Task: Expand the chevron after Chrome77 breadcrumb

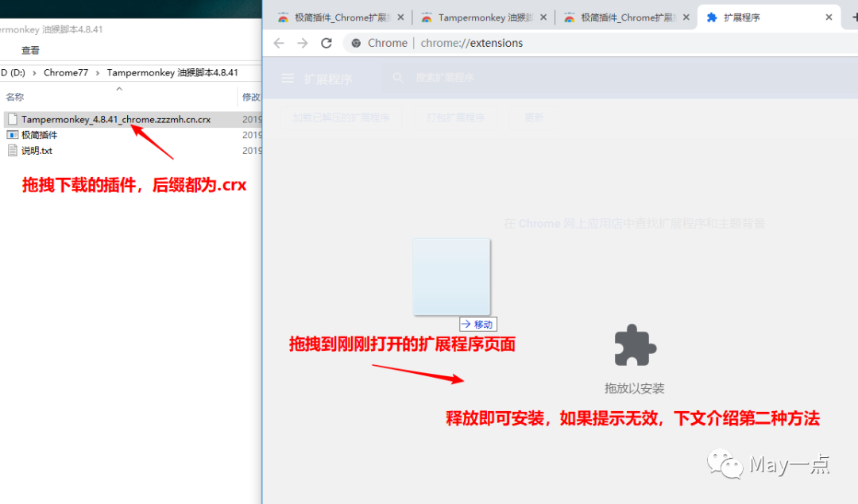Action: coord(98,73)
